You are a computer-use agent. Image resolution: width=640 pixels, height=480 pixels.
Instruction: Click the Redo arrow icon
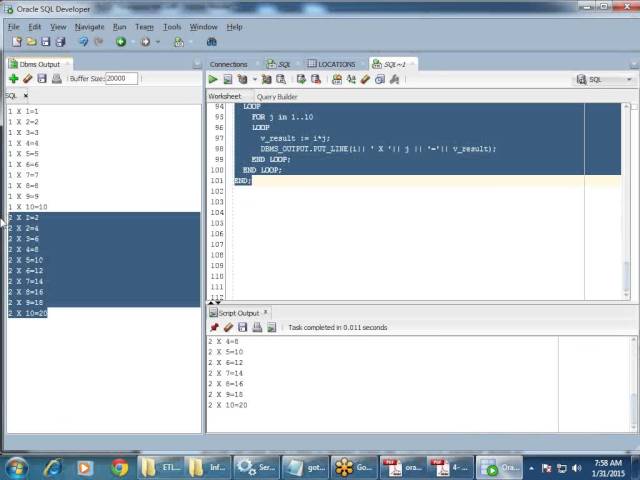98,42
